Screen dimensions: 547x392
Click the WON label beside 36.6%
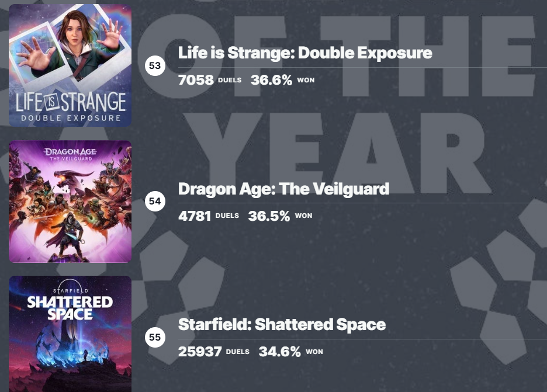(x=306, y=80)
